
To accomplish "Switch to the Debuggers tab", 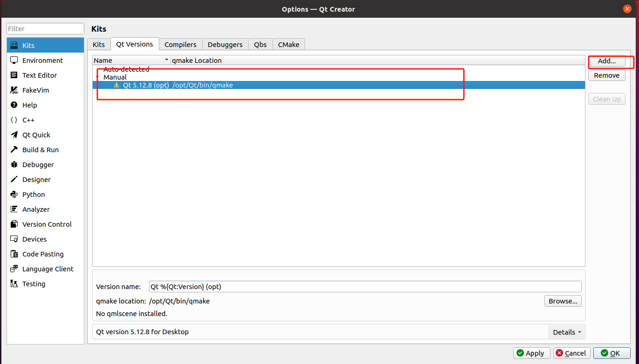I will click(x=225, y=45).
